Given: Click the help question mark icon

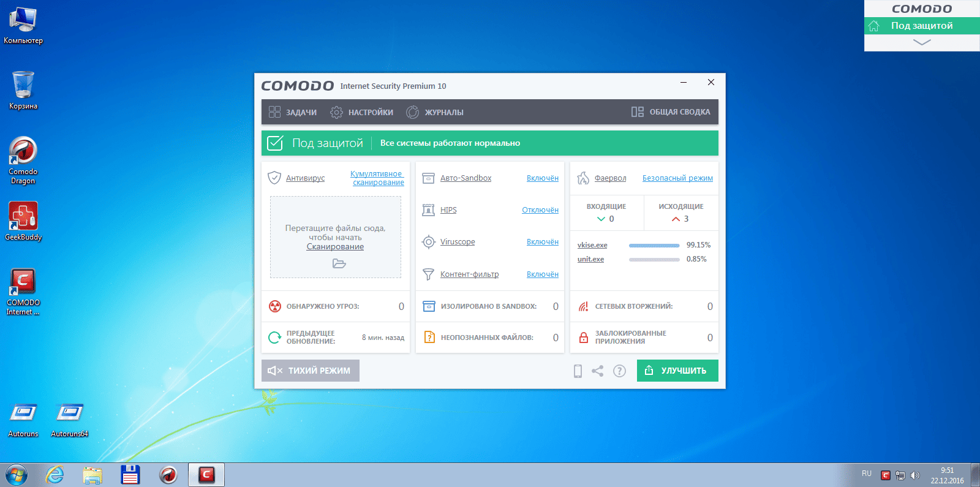Looking at the screenshot, I should click(x=619, y=371).
